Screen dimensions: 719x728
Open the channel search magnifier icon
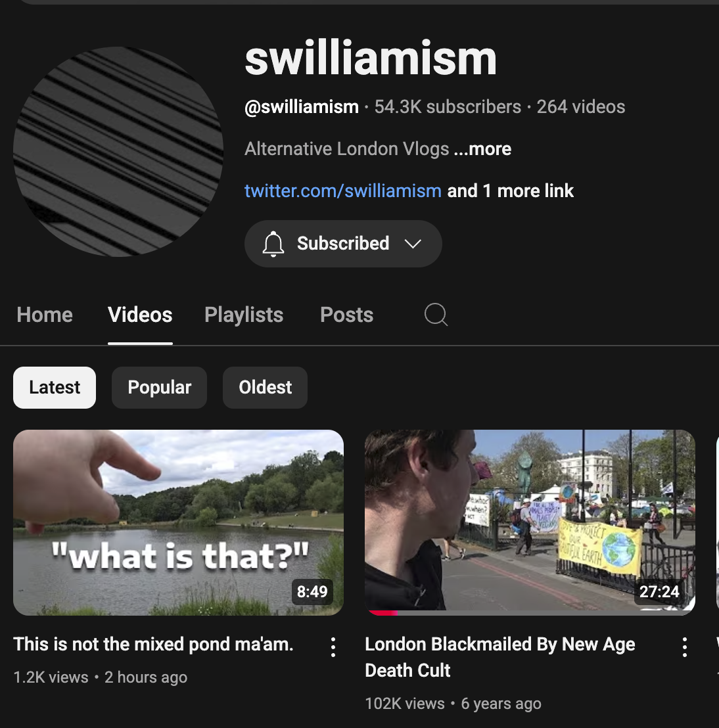pyautogui.click(x=436, y=315)
